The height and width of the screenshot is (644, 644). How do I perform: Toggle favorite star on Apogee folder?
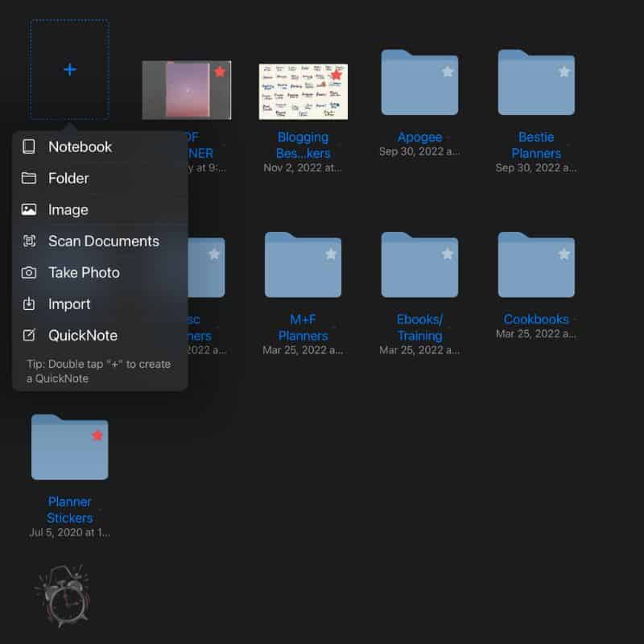[448, 72]
